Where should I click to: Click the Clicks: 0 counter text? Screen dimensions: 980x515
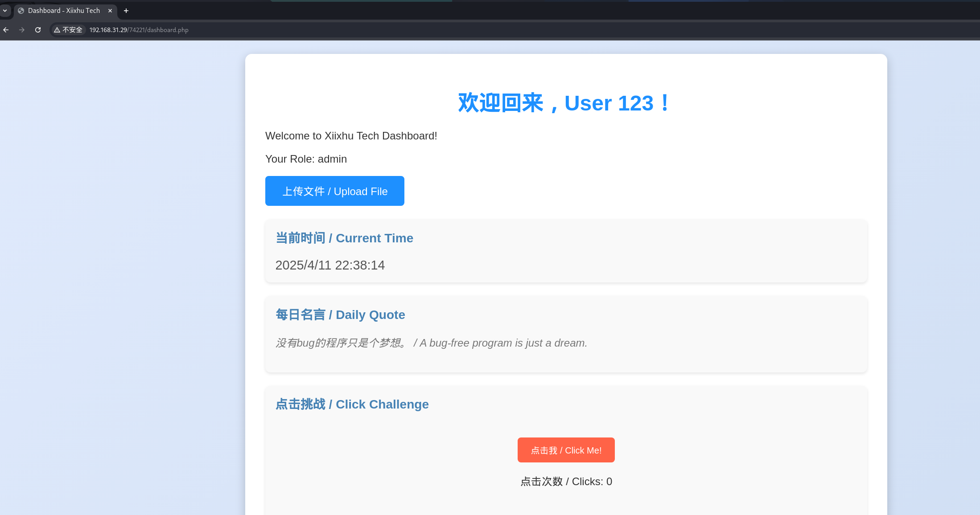tap(566, 482)
